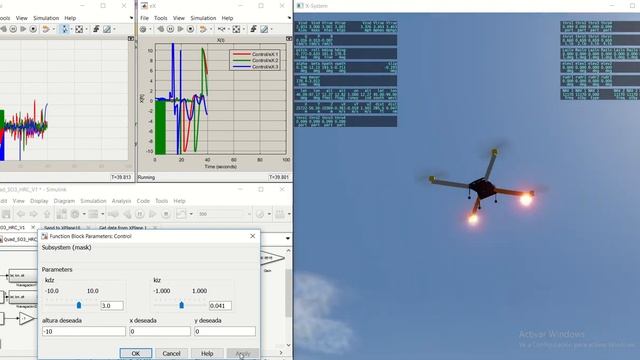This screenshot has height=360, width=640.
Task: Stop simulation from left scope toolbar
Action: point(33,29)
